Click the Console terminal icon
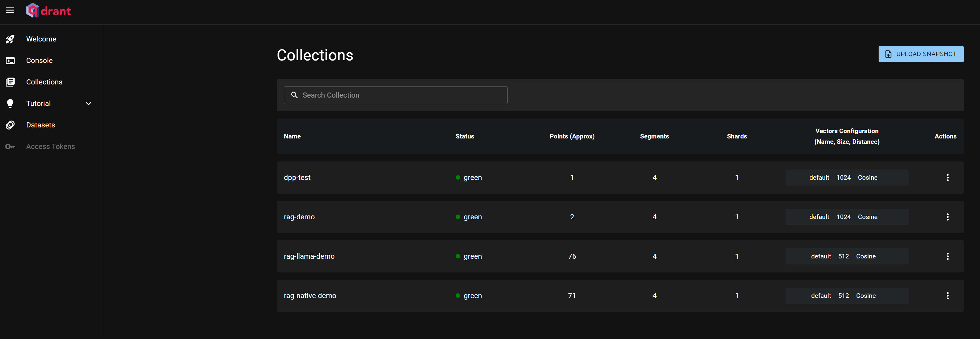Screen dimensions: 980x339 [10, 61]
